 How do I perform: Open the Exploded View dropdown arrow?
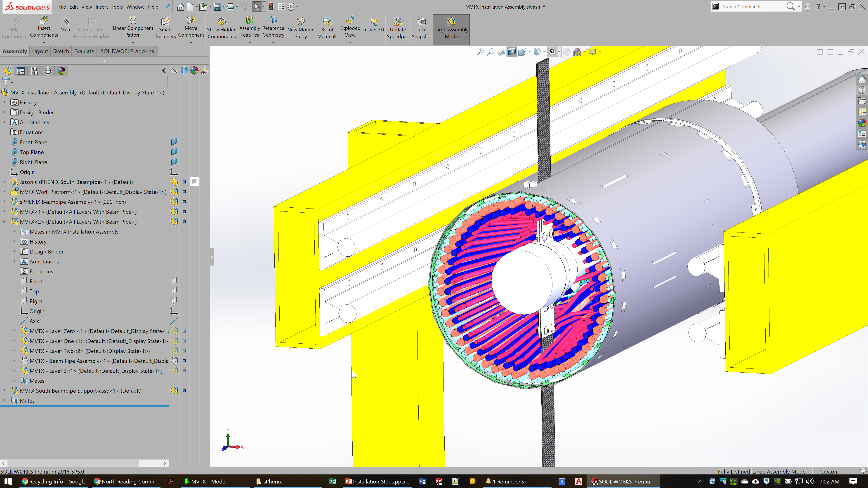click(x=350, y=42)
